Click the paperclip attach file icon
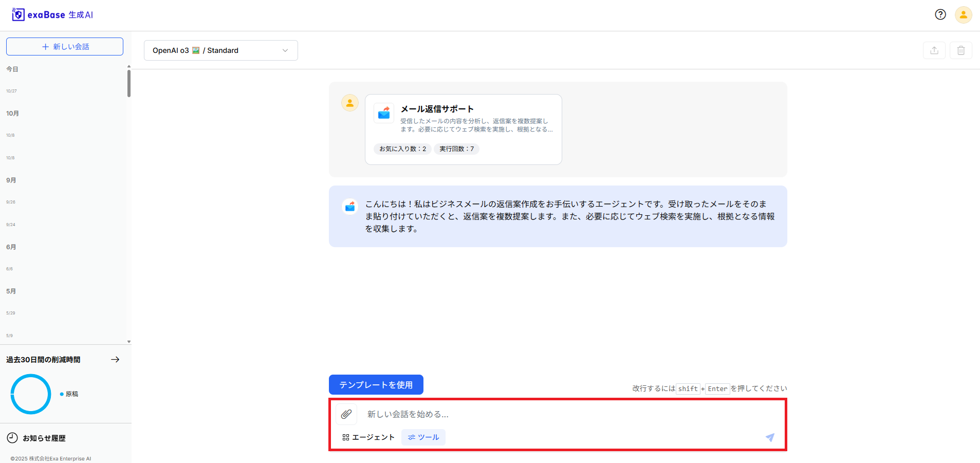980x463 pixels. (346, 414)
